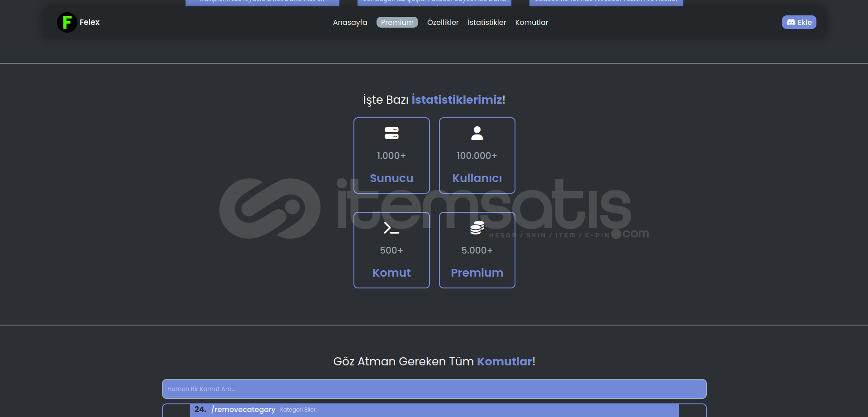Image resolution: width=868 pixels, height=417 pixels.
Task: Click the coins icon in Premium card
Action: 477,228
